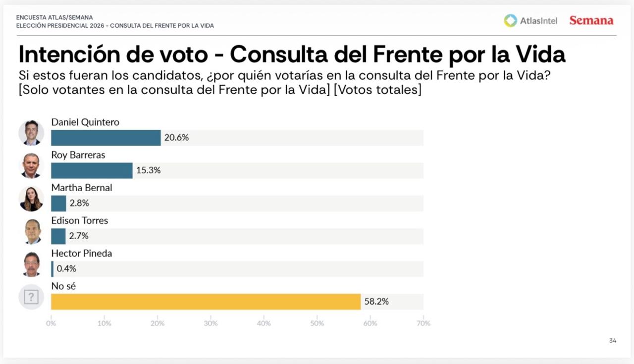Click the Hector Pineda 0.4% bar
The image size is (634, 364).
[53, 269]
